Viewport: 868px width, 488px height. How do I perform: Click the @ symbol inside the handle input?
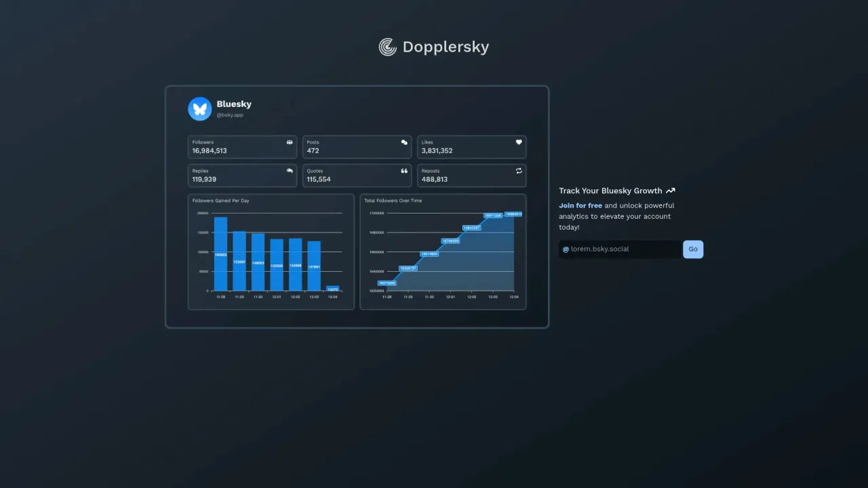(x=565, y=249)
